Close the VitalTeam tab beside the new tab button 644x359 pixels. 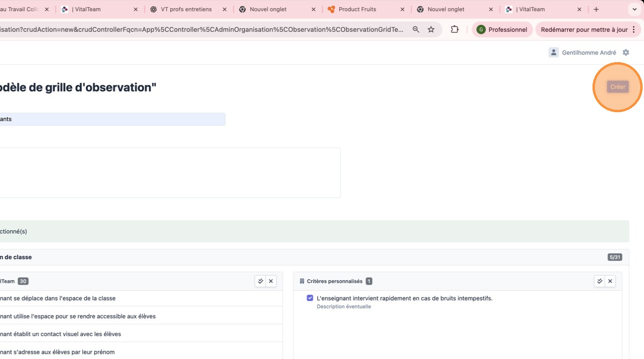coord(579,9)
